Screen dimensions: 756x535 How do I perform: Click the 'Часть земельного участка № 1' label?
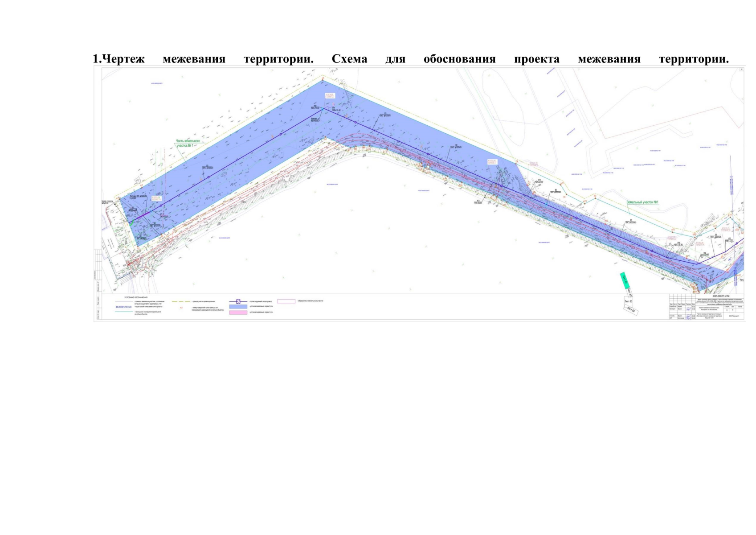pyautogui.click(x=188, y=143)
